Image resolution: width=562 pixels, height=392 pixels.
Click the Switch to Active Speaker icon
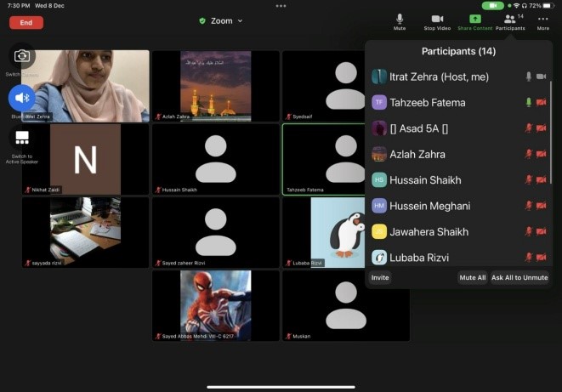click(22, 138)
